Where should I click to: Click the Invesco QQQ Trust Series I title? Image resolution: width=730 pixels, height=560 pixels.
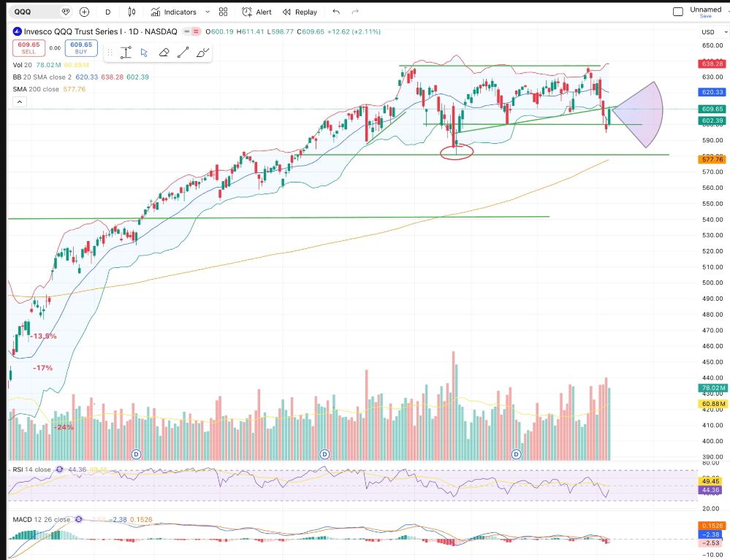[72, 31]
